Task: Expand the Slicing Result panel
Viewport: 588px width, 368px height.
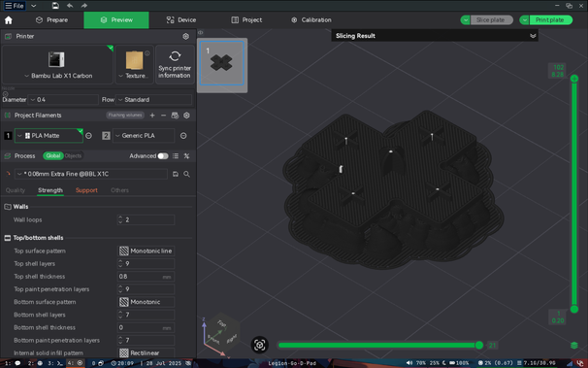Action: [533, 36]
